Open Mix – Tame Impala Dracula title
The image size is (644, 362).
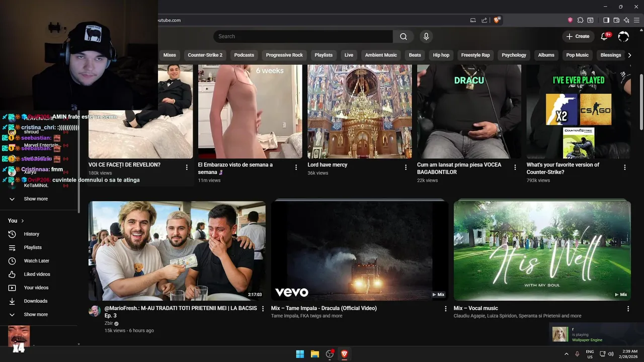pos(324,308)
